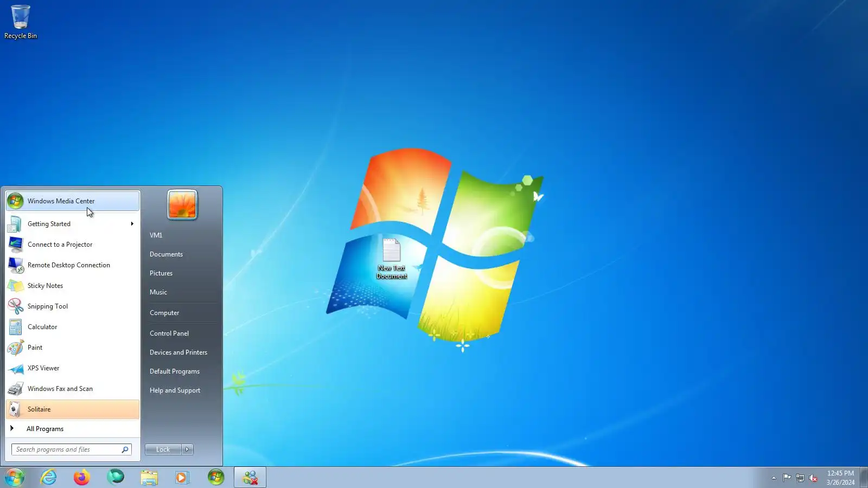Focus the Search programs and files box
Screen dimensions: 868x488
click(x=72, y=450)
